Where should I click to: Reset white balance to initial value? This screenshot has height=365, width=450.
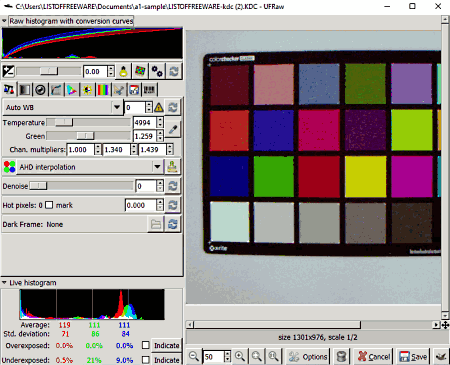pyautogui.click(x=173, y=107)
